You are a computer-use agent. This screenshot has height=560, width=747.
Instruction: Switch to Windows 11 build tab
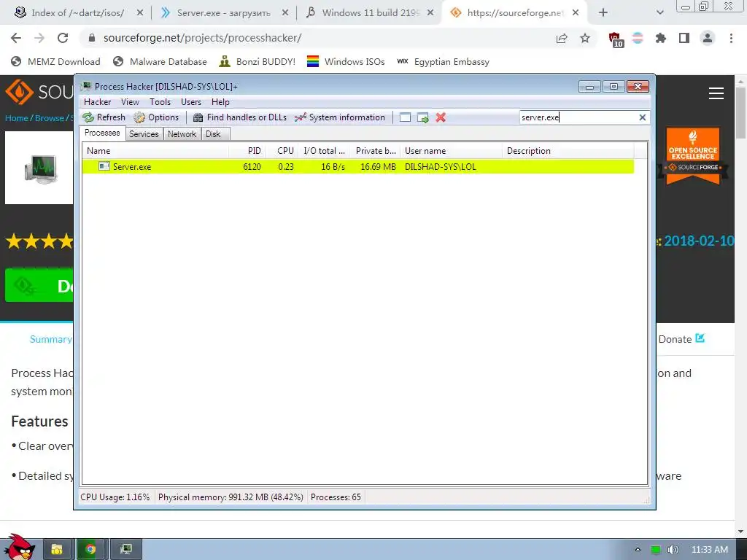pyautogui.click(x=370, y=13)
